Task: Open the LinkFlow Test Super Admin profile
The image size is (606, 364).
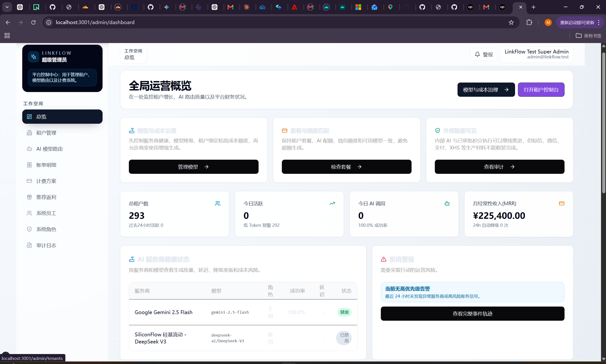Action: 537,54
